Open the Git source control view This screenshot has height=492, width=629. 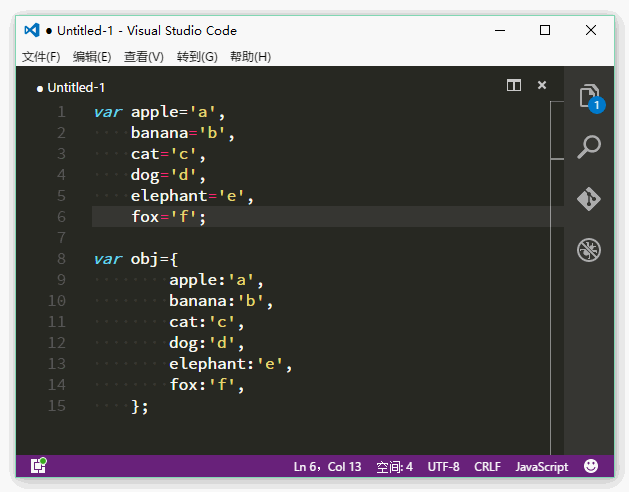(x=589, y=199)
